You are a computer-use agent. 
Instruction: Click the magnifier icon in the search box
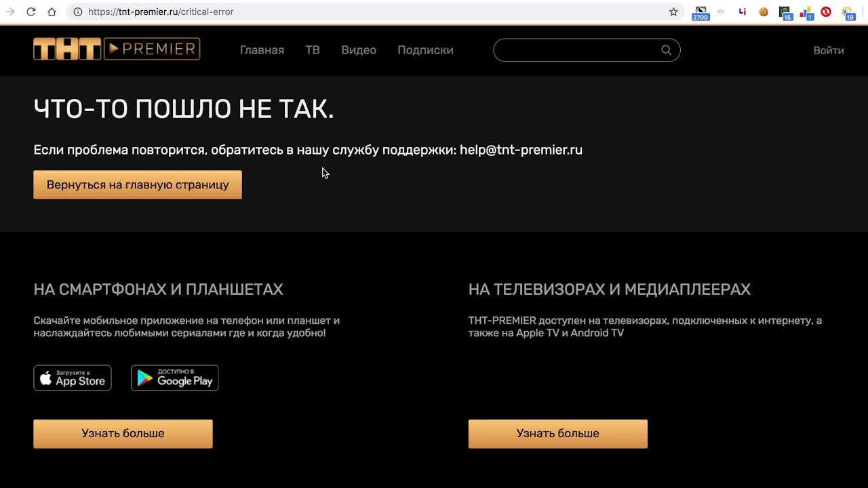coord(666,50)
